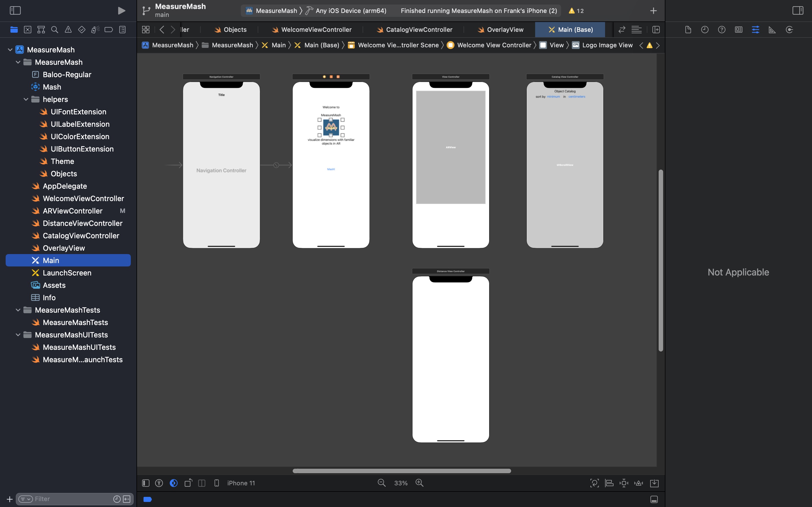The image size is (812, 507).
Task: Open the Issue navigator warning icon
Action: tap(68, 30)
